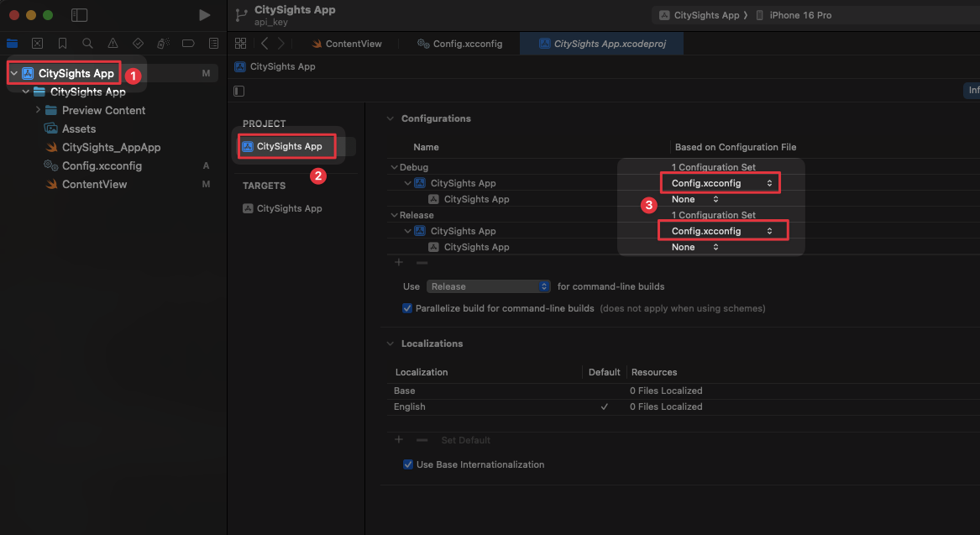The width and height of the screenshot is (980, 535).
Task: Collapse the Configurations section
Action: point(390,118)
